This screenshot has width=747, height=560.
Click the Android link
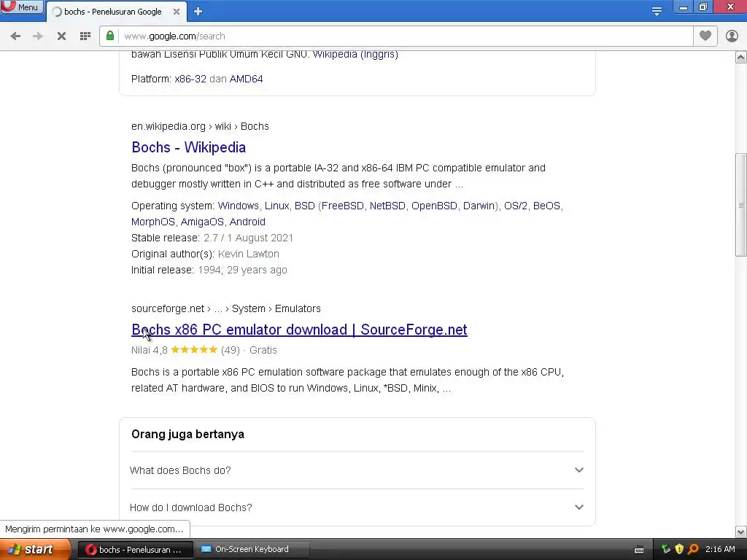[247, 222]
